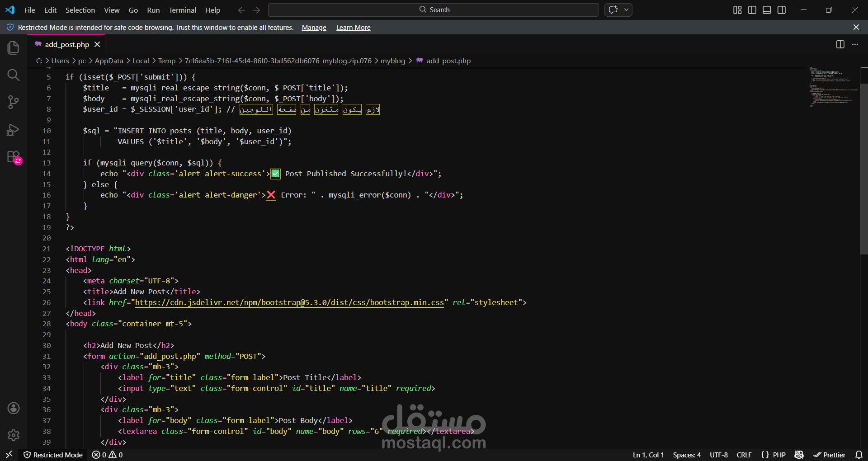The width and height of the screenshot is (868, 461).
Task: Open the Extensions view
Action: click(14, 157)
